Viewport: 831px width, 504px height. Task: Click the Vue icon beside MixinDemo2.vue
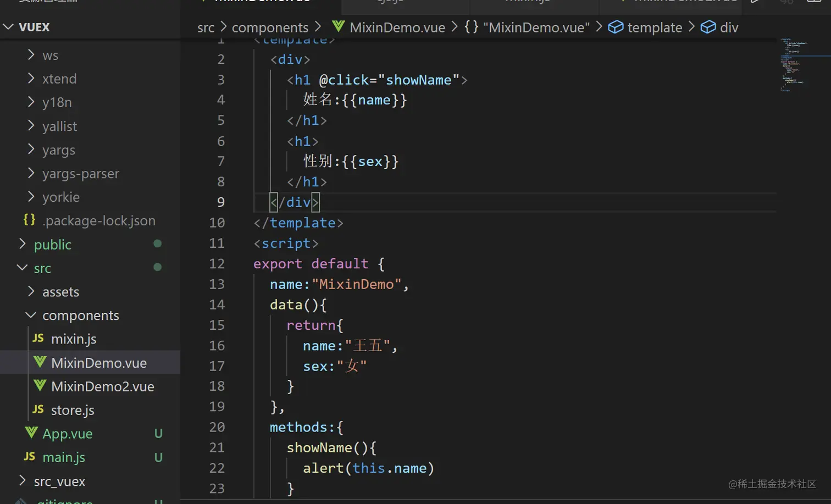click(x=40, y=385)
